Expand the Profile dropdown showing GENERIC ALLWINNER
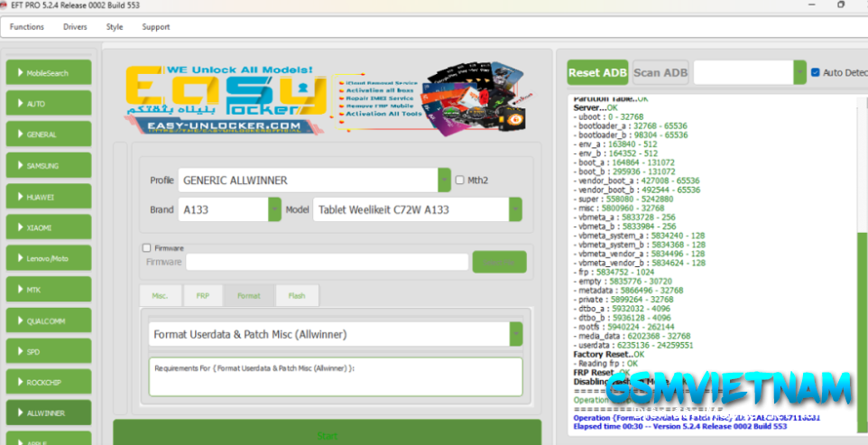This screenshot has width=868, height=445. pos(443,181)
